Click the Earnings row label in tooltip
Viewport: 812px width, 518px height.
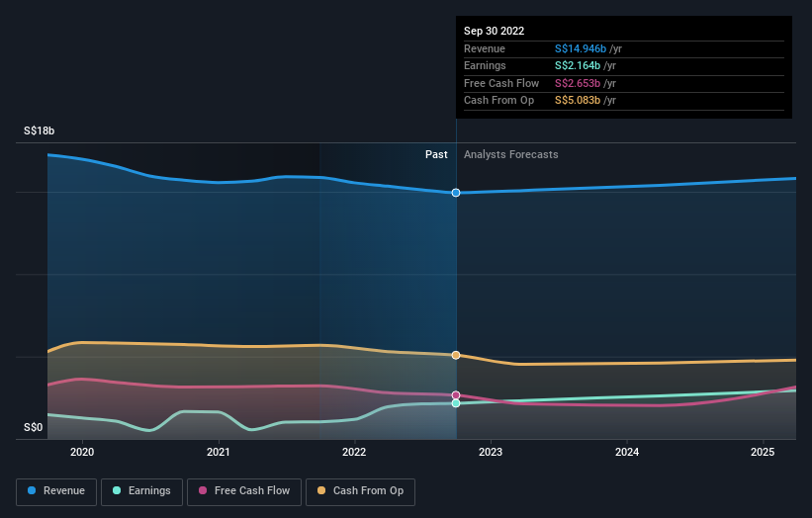coord(485,65)
